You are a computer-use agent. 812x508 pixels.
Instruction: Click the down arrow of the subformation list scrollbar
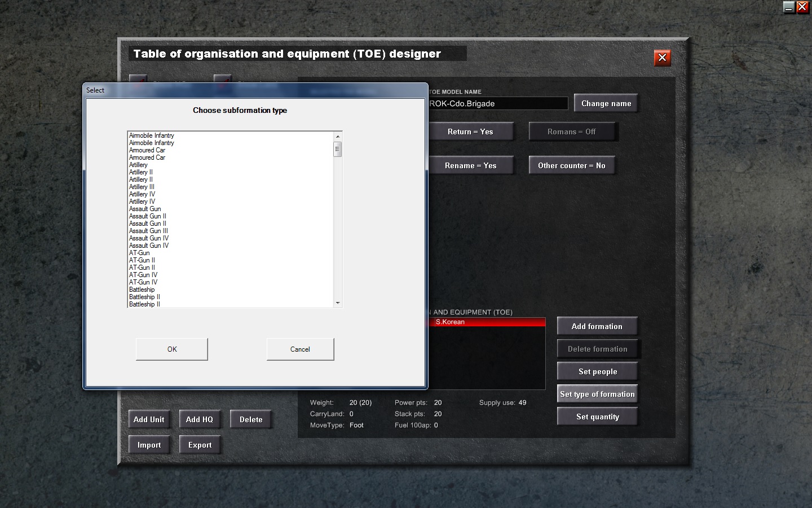[338, 303]
